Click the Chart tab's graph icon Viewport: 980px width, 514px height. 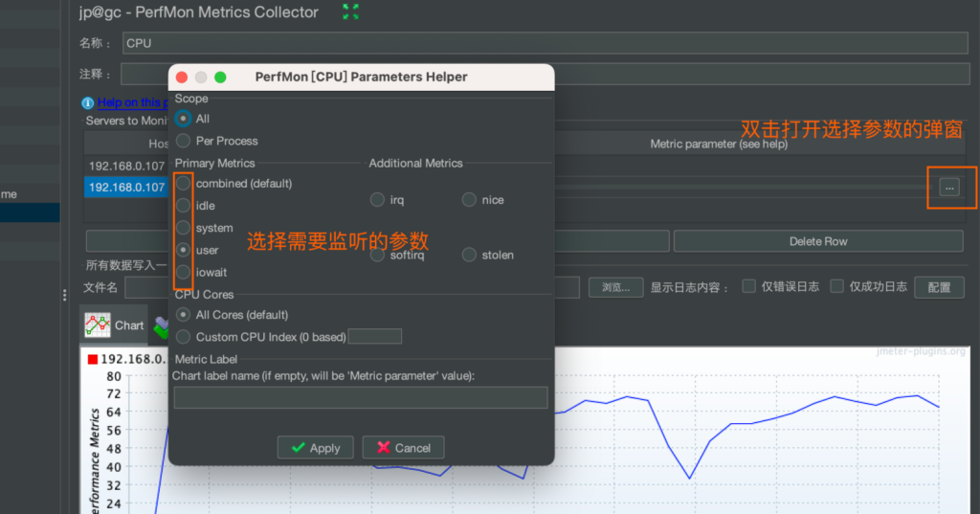tap(98, 325)
